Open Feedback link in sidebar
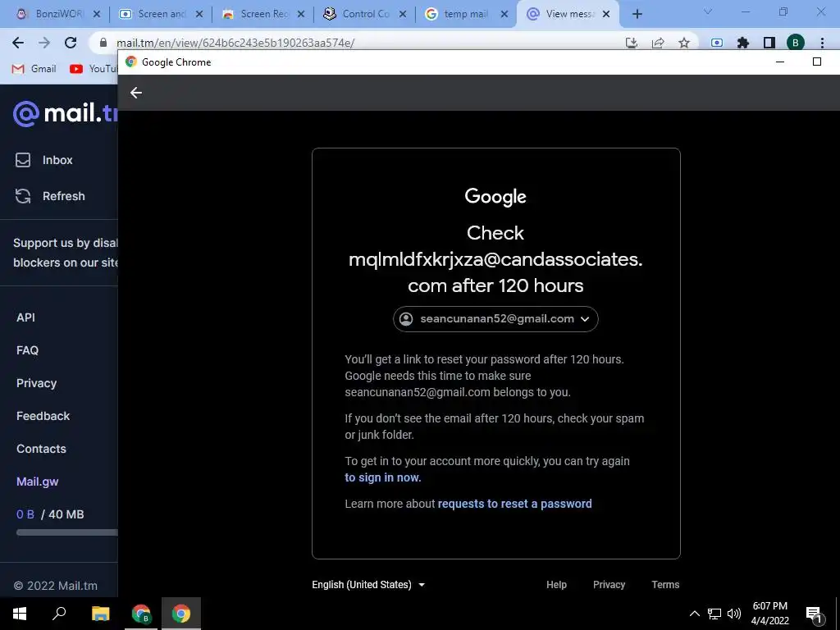 (x=43, y=416)
